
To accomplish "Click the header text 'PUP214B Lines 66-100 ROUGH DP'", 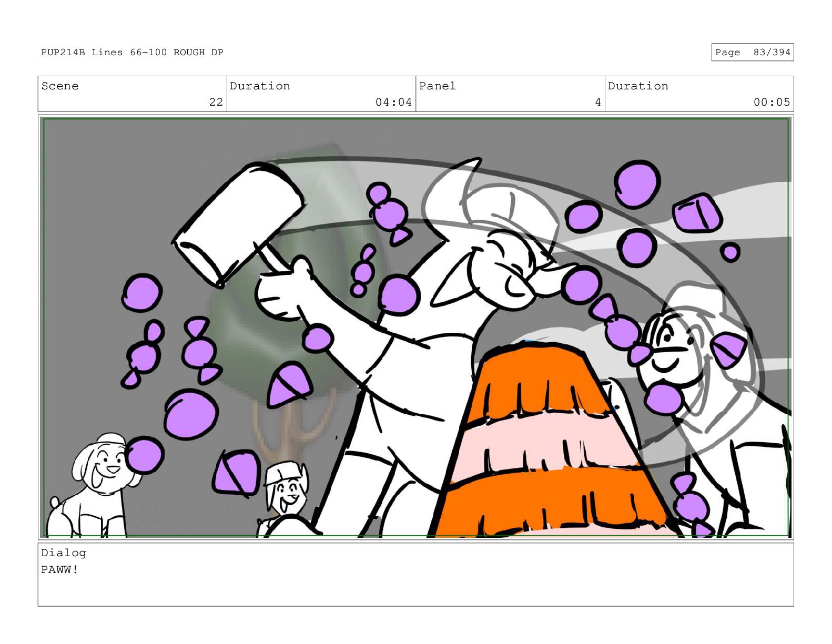I will [132, 52].
